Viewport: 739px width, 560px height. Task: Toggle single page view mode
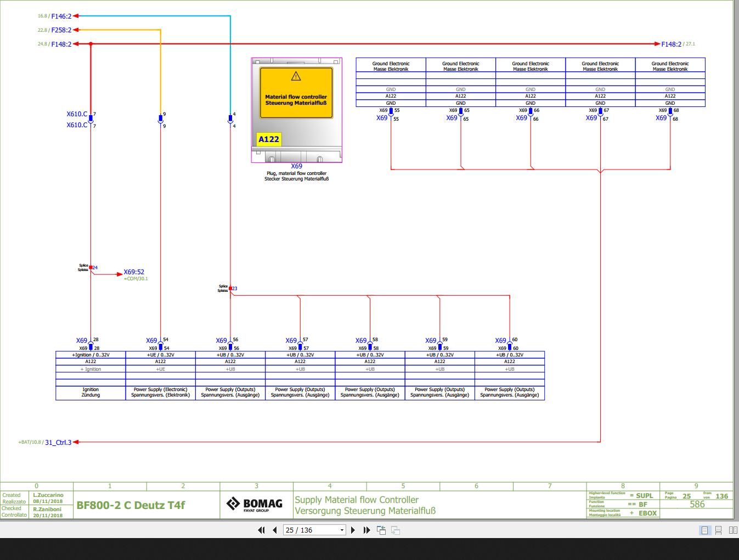pos(704,530)
